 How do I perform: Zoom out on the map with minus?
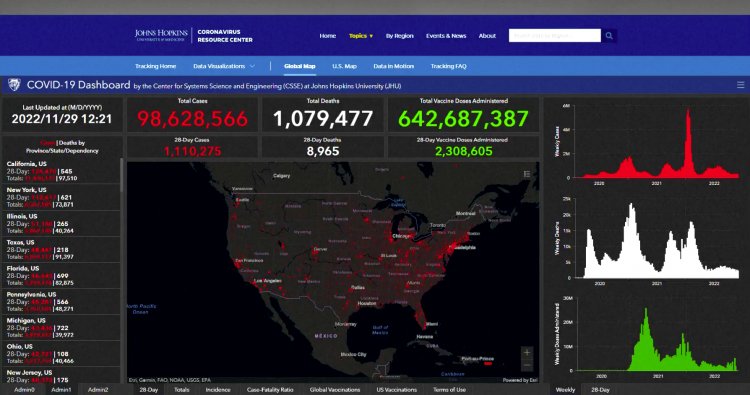coord(527,365)
